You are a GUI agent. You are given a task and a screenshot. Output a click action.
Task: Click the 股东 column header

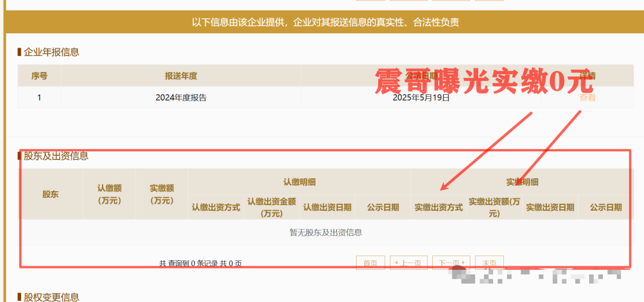(51, 194)
